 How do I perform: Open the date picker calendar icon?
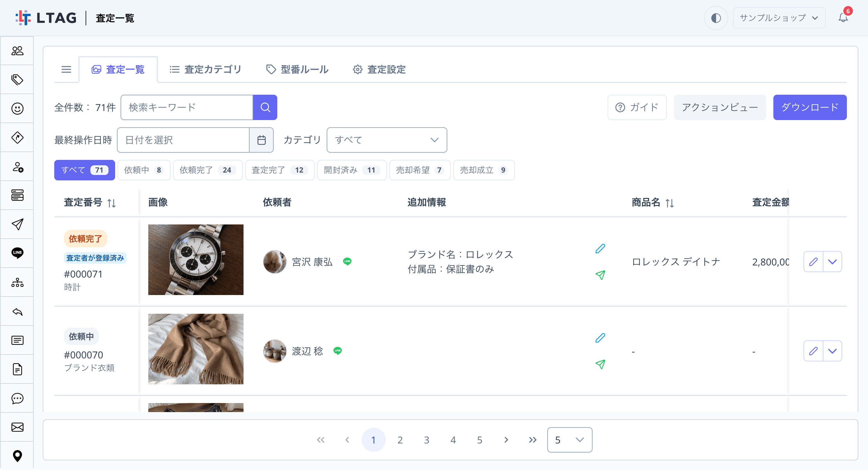[262, 140]
